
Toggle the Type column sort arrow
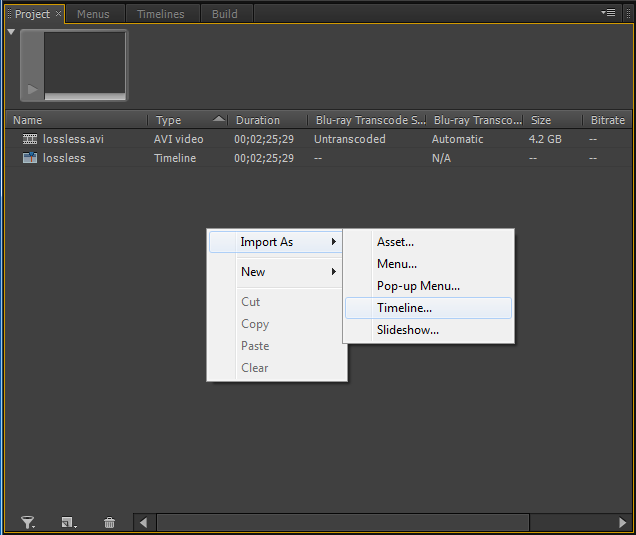(219, 118)
